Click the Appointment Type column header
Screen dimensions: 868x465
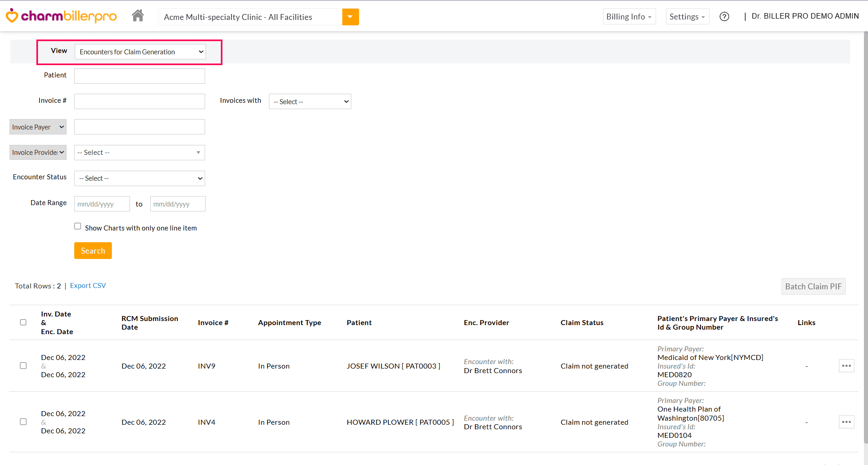coord(289,322)
